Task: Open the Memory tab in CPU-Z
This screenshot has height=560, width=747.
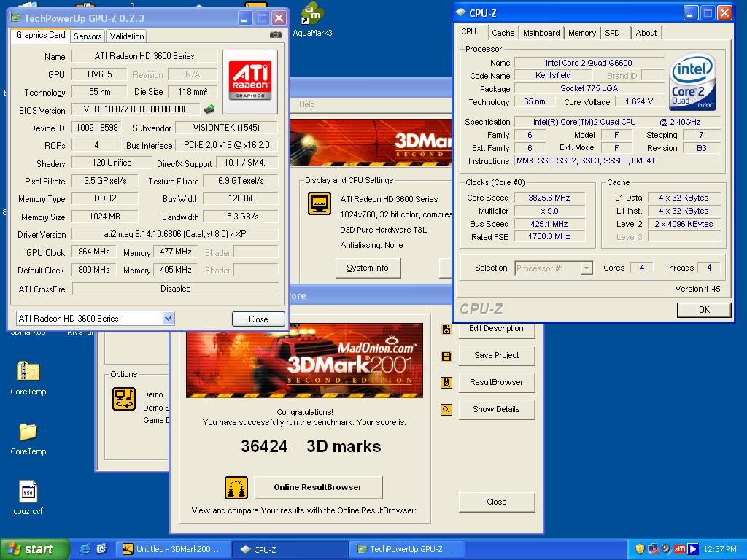Action: pos(581,33)
